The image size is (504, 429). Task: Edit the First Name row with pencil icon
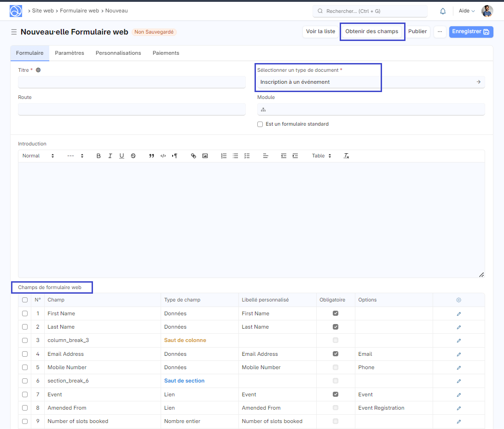coord(458,314)
